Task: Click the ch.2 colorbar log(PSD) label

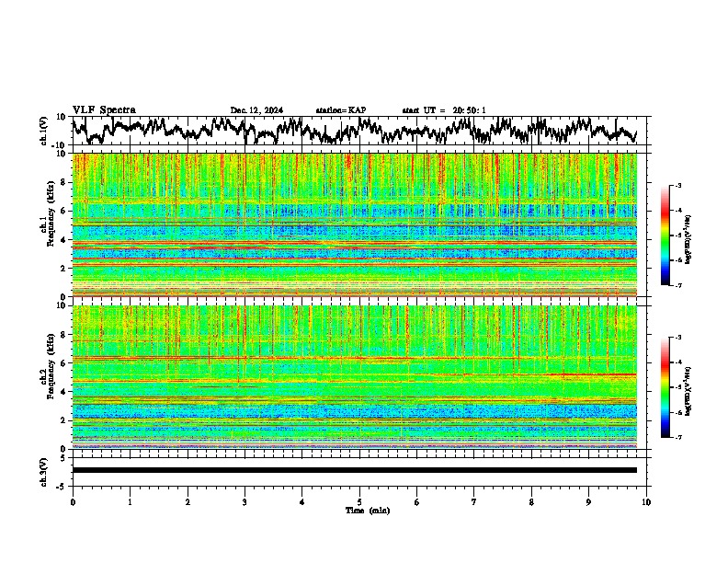Action: [x=688, y=390]
